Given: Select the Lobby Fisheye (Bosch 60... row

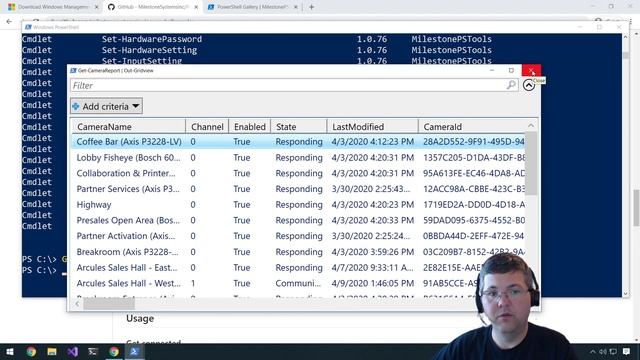Looking at the screenshot, I should click(x=299, y=158).
